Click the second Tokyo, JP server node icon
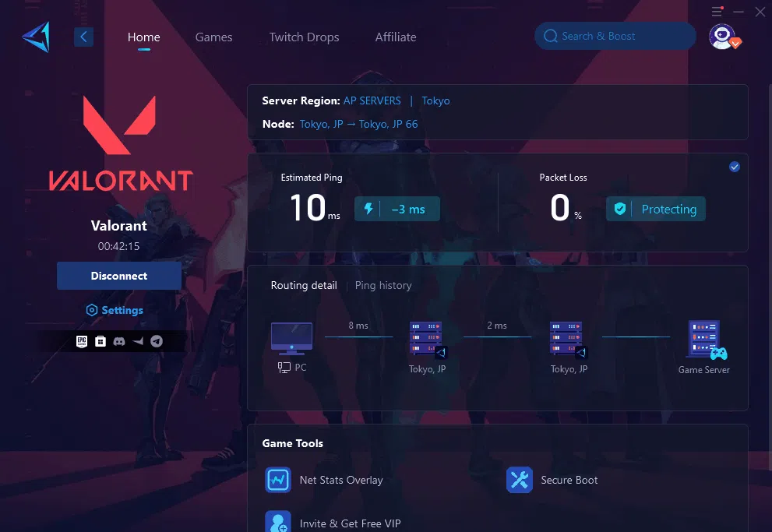This screenshot has height=532, width=772. click(x=568, y=339)
